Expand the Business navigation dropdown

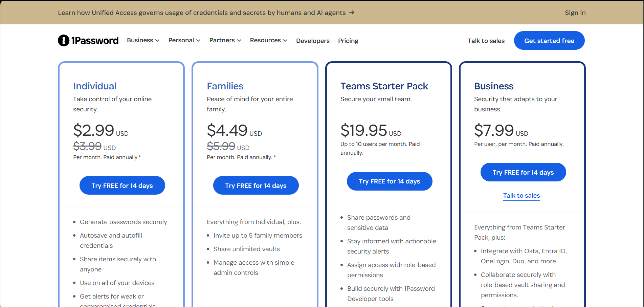[143, 40]
